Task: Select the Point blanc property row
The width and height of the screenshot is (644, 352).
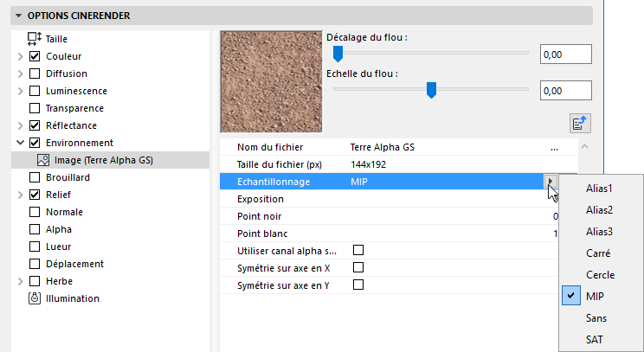Action: click(388, 234)
